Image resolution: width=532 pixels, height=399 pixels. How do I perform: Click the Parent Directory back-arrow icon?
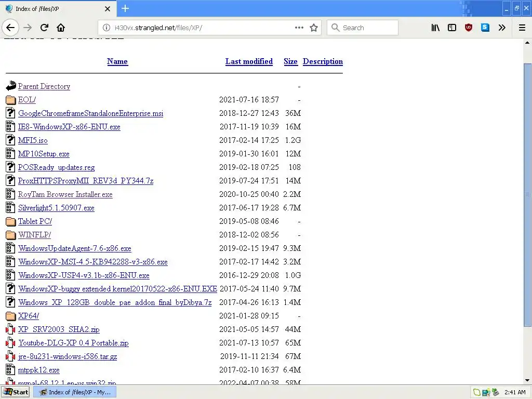[11, 86]
